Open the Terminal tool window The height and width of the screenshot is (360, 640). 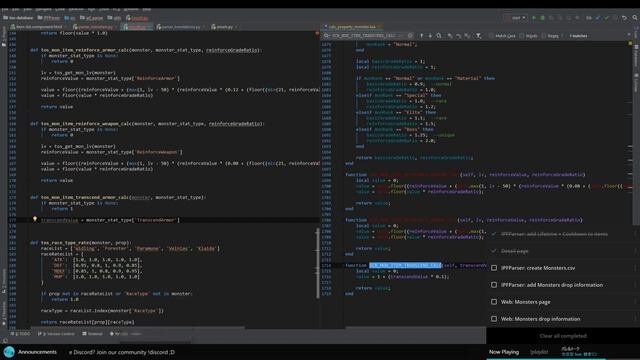[93, 334]
